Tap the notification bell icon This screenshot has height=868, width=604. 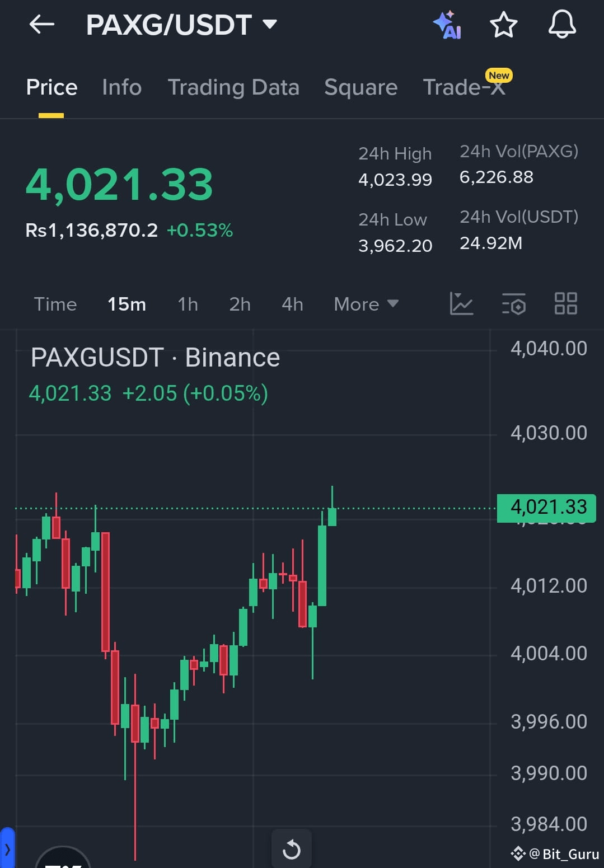click(x=562, y=25)
